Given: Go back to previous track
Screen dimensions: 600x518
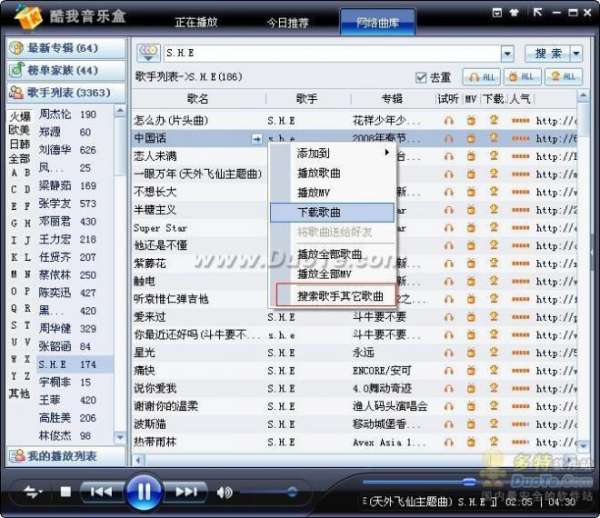Looking at the screenshot, I should tap(101, 492).
